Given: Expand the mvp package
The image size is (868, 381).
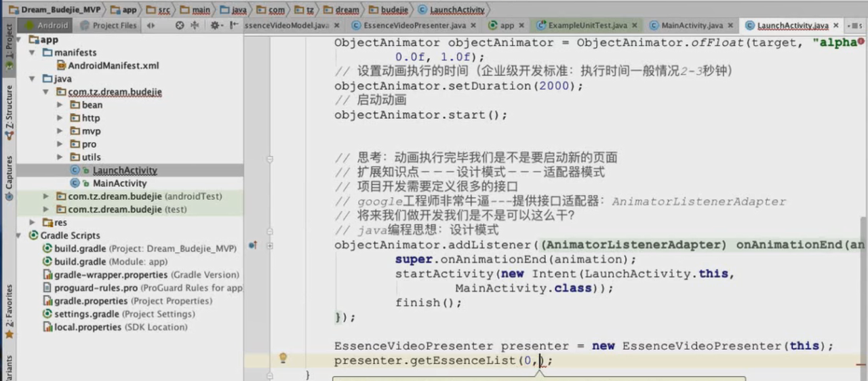Looking at the screenshot, I should [x=59, y=132].
